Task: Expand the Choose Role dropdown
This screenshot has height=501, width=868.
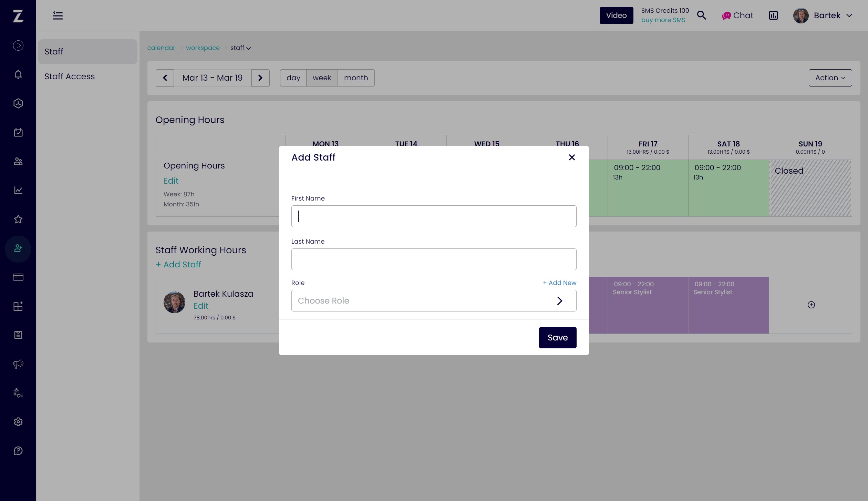Action: [x=434, y=300]
